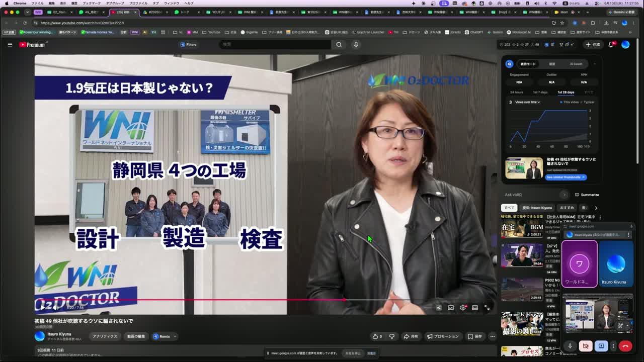This screenshot has width=644, height=362.
Task: Switch to theater mode
Action: [475, 307]
